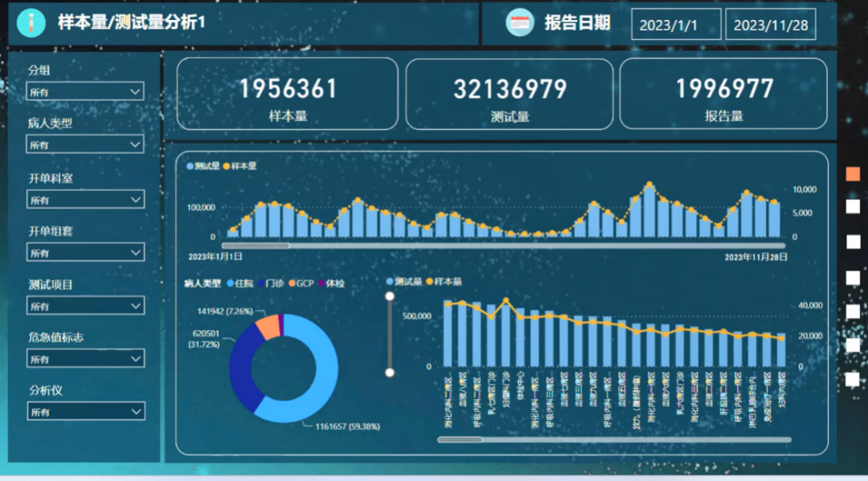Click the 500,000 axis value on bar chart

[417, 316]
